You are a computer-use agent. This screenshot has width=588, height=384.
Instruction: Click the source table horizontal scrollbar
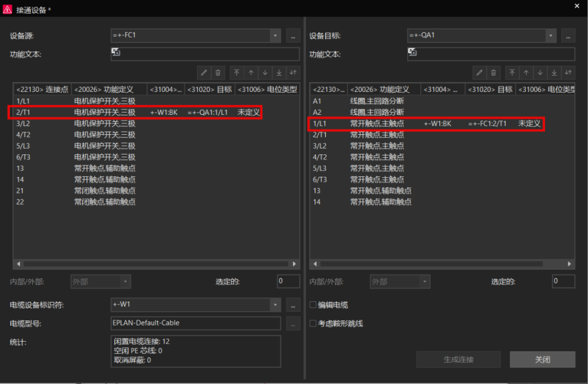(x=156, y=264)
